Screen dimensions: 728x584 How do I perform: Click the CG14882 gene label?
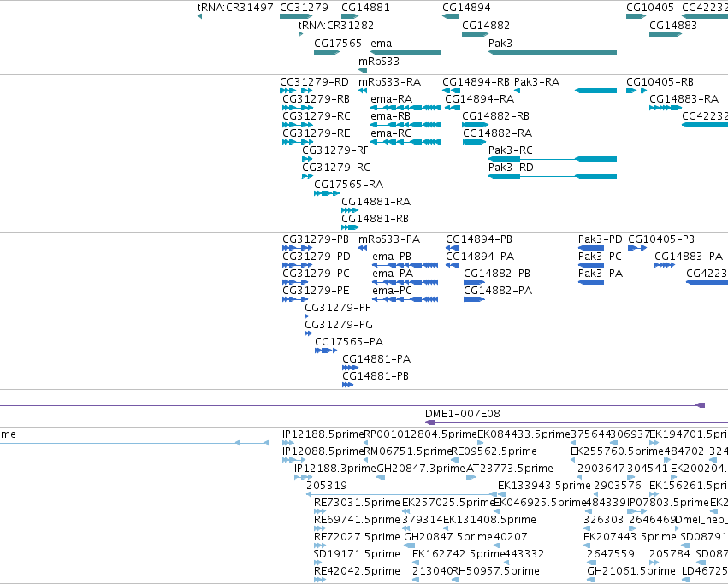click(x=486, y=25)
